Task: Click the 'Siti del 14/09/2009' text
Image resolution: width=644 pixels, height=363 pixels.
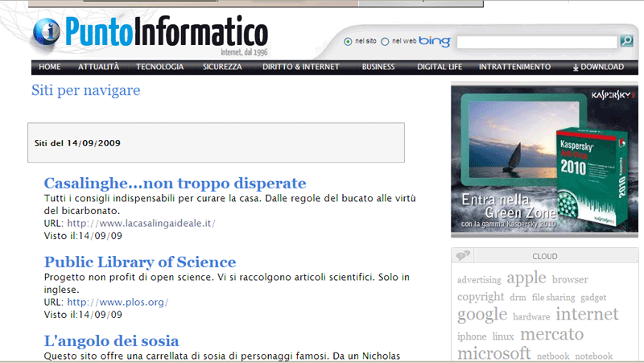Action: tap(77, 143)
